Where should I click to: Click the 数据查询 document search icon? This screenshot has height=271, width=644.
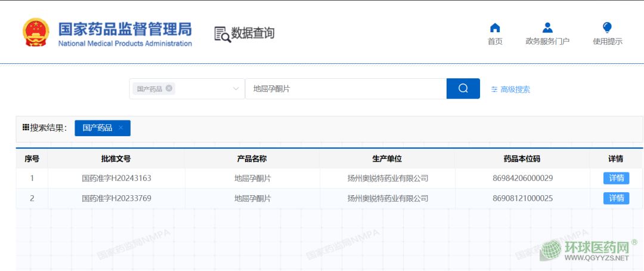(x=222, y=34)
